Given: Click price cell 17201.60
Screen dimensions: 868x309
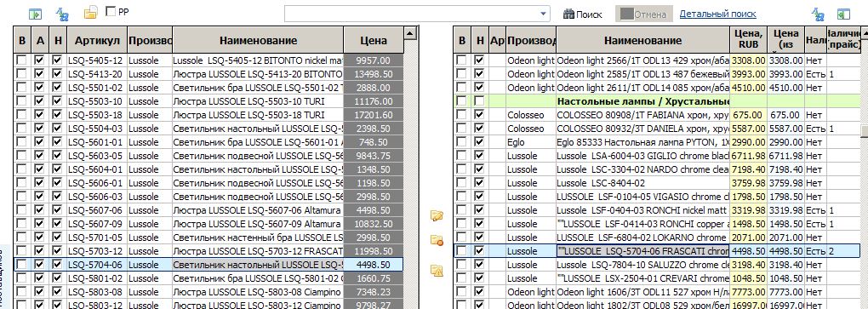Looking at the screenshot, I should 374,115.
